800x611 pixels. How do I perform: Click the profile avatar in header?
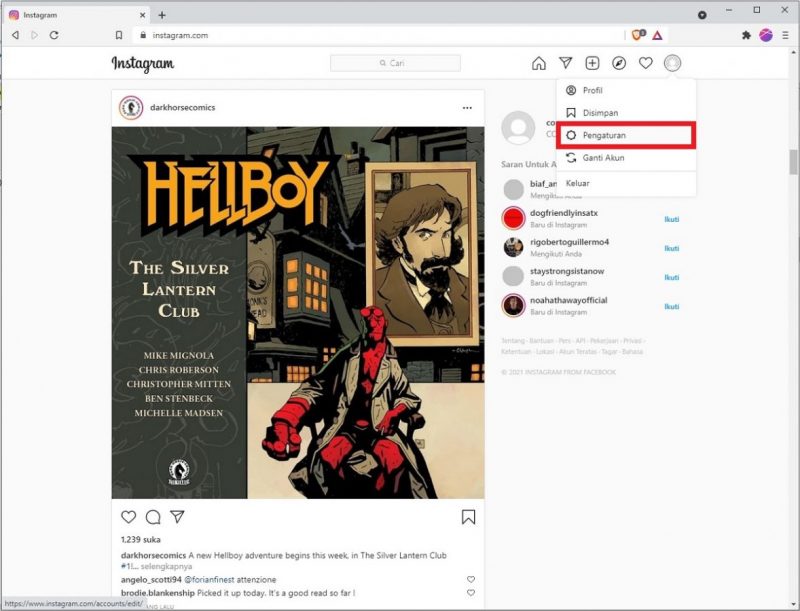pos(672,63)
